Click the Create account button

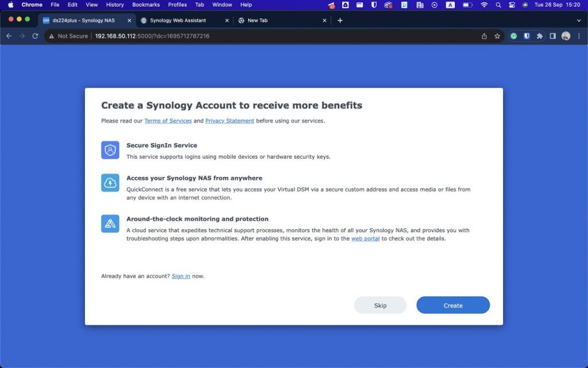[x=453, y=305]
